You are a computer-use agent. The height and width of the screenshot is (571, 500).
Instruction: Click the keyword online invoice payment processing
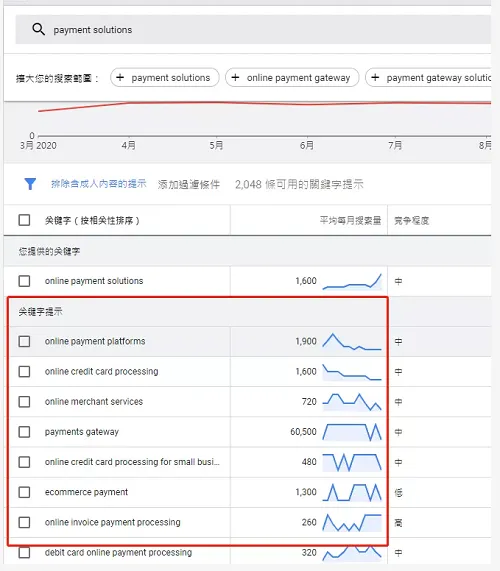(113, 522)
